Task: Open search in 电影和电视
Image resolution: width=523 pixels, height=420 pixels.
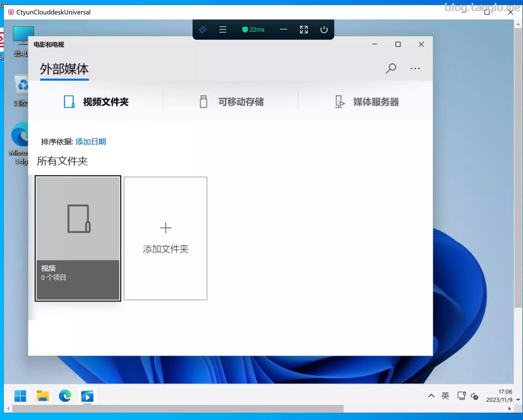Action: (x=391, y=68)
